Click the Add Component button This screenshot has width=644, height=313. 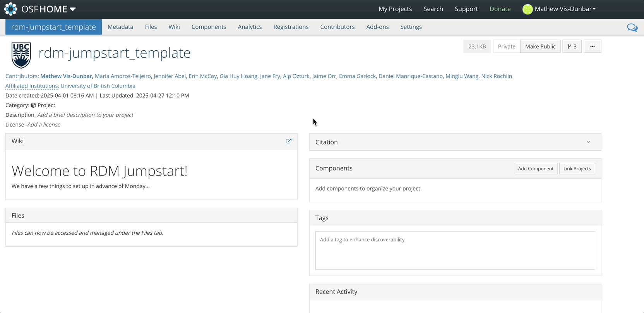pyautogui.click(x=535, y=169)
